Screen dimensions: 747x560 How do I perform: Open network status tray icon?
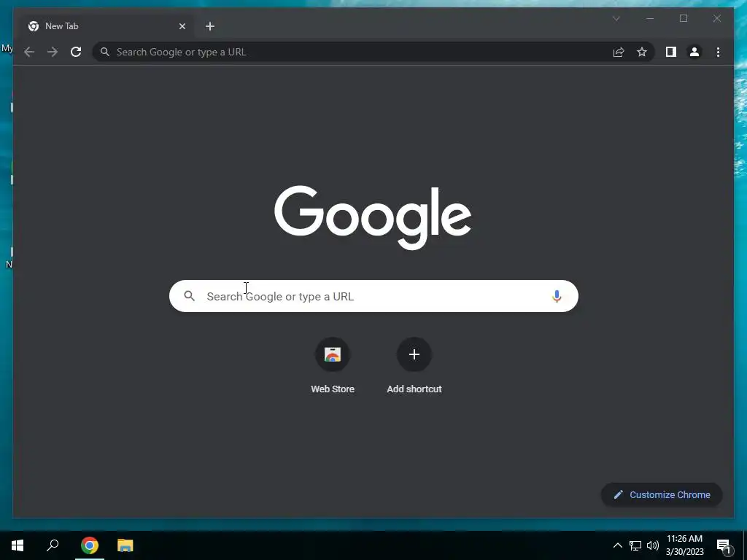(635, 545)
